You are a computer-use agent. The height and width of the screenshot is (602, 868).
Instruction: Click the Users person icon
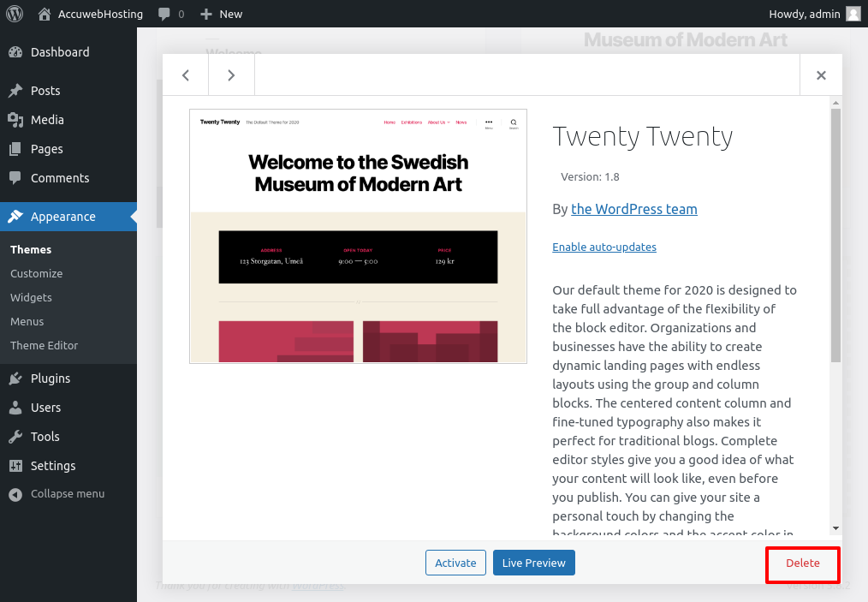click(15, 408)
